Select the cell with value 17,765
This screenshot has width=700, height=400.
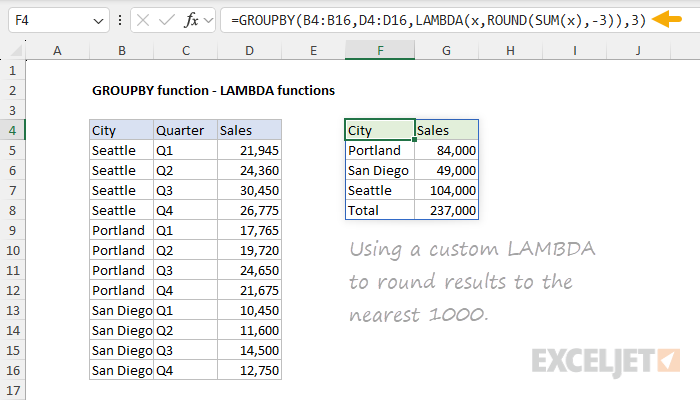pos(250,230)
